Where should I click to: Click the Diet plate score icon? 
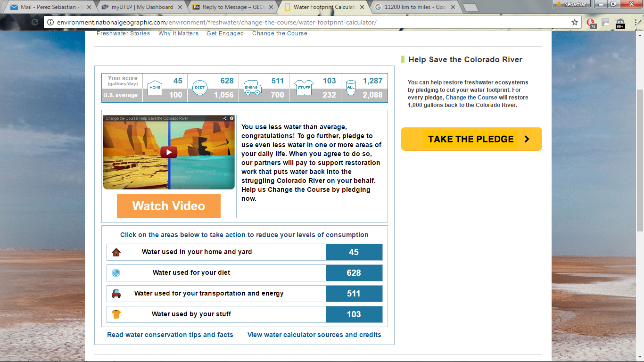click(x=200, y=88)
